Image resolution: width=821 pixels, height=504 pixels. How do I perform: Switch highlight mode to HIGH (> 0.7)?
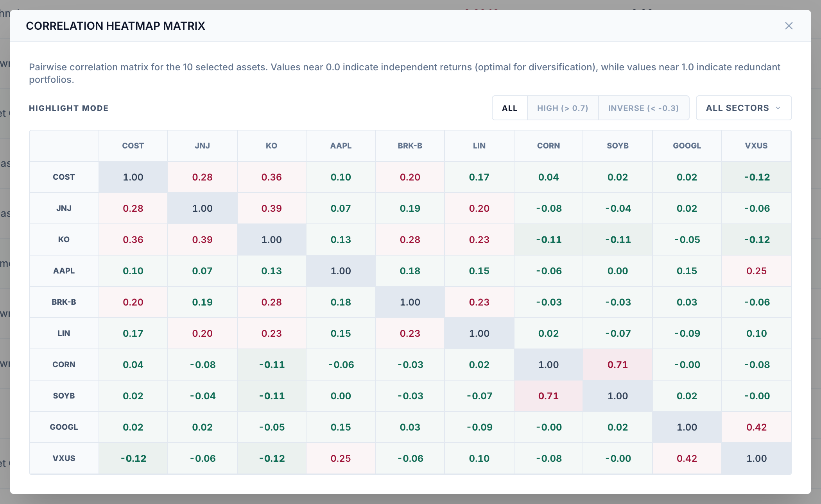[x=563, y=108]
